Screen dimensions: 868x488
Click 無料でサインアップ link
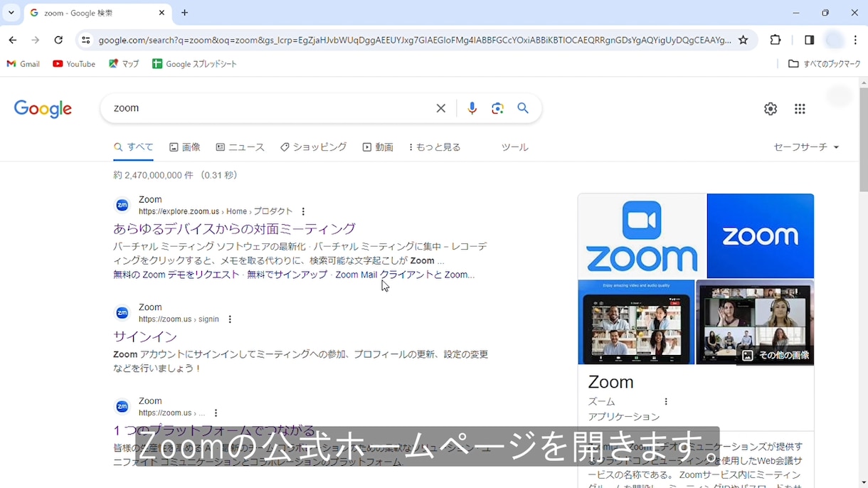(287, 275)
